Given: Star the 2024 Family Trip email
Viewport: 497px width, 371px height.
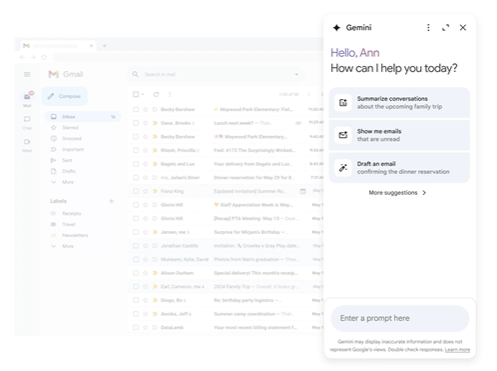Looking at the screenshot, I should click(145, 287).
